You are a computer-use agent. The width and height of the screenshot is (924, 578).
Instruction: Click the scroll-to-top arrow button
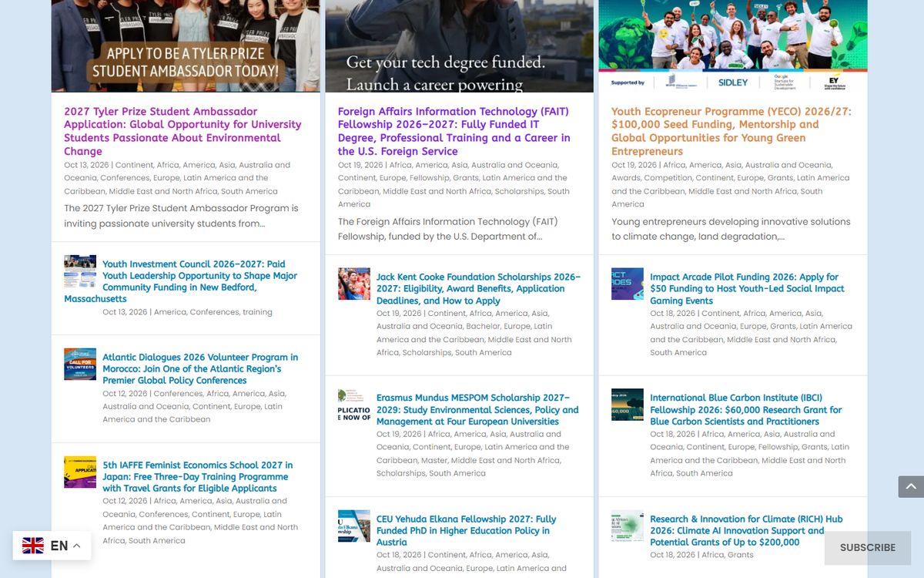(x=911, y=486)
